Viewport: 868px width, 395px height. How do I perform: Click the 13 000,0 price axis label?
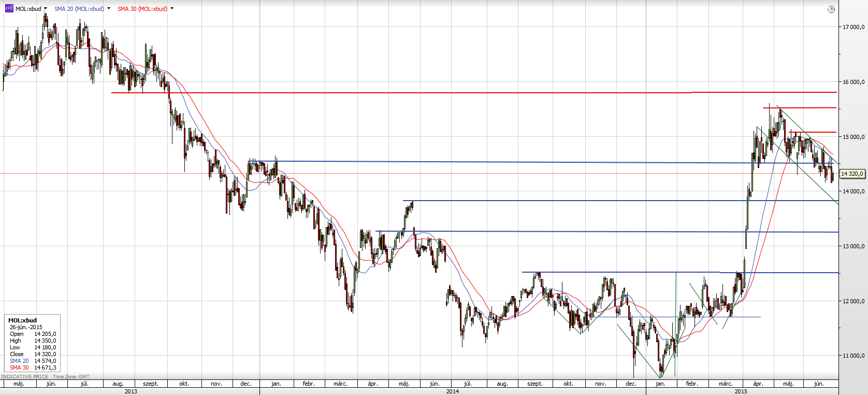tap(853, 246)
